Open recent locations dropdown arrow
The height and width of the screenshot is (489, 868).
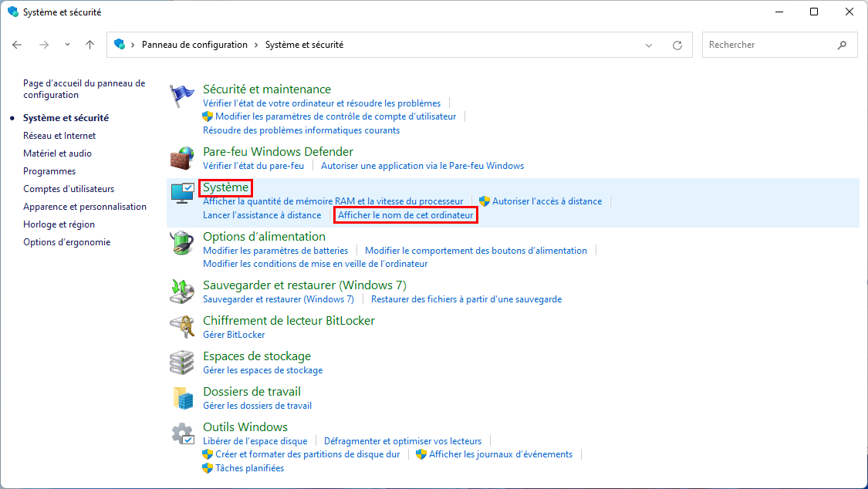67,45
